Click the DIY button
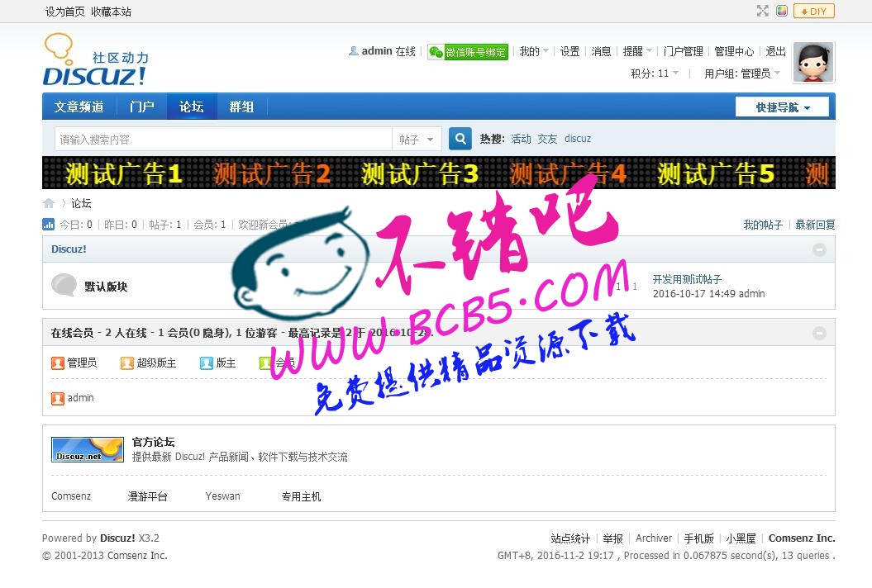Screen dimensions: 872x588 point(814,11)
